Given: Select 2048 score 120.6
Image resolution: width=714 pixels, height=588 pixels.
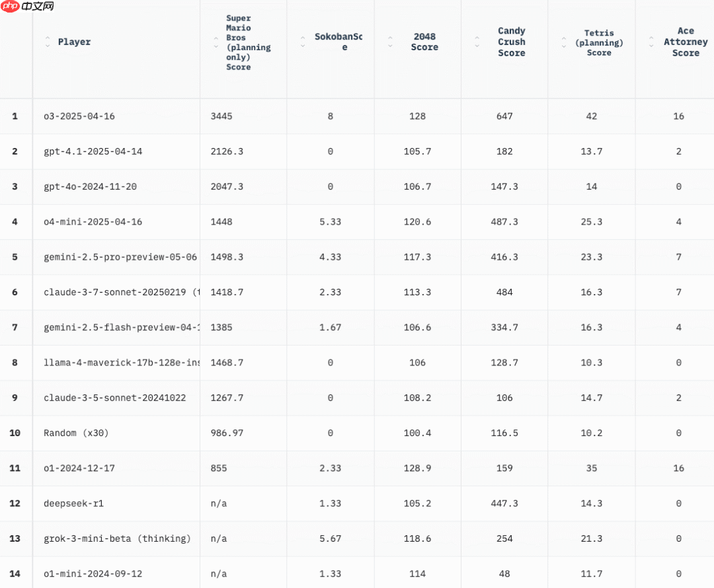Looking at the screenshot, I should click(x=417, y=221).
